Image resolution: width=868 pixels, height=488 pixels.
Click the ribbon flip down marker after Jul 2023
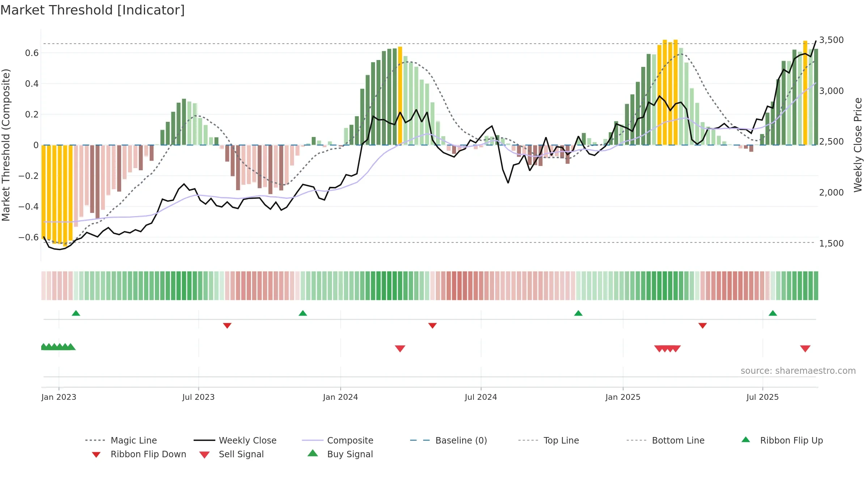[x=227, y=326]
